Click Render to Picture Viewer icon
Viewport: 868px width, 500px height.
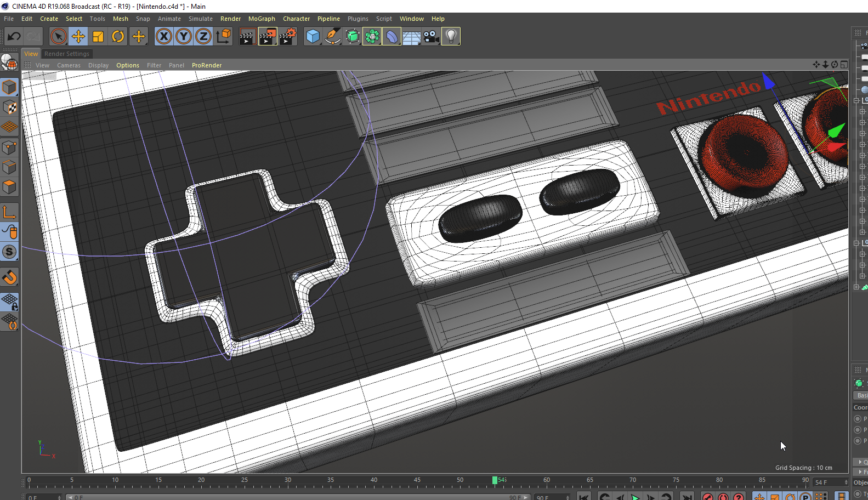coord(268,37)
